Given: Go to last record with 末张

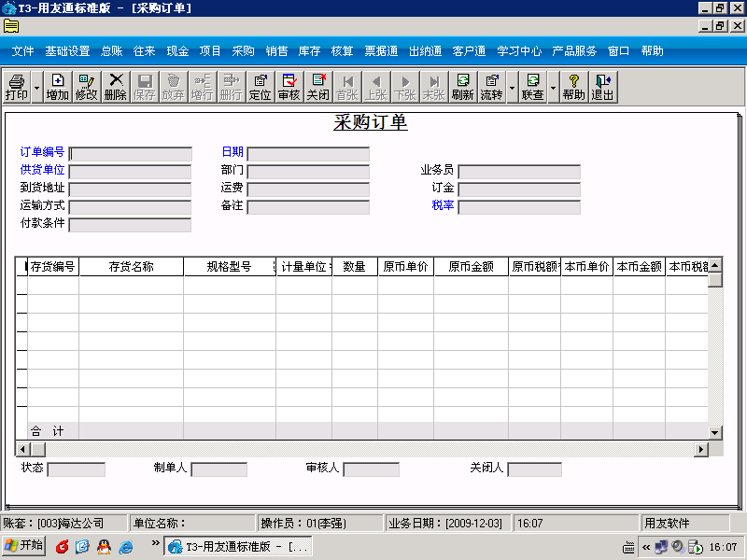Looking at the screenshot, I should click(434, 87).
